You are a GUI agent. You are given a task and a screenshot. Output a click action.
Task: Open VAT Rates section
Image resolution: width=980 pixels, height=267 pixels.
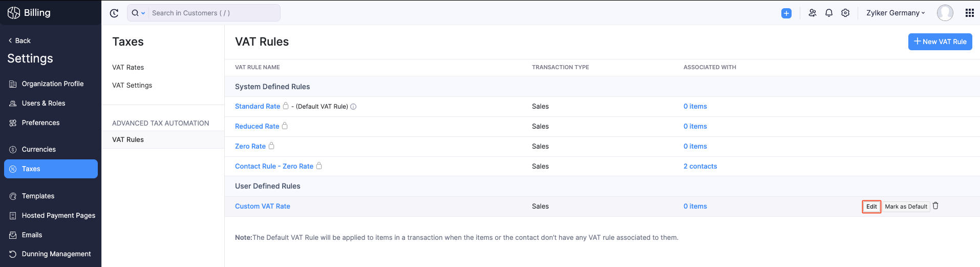128,67
